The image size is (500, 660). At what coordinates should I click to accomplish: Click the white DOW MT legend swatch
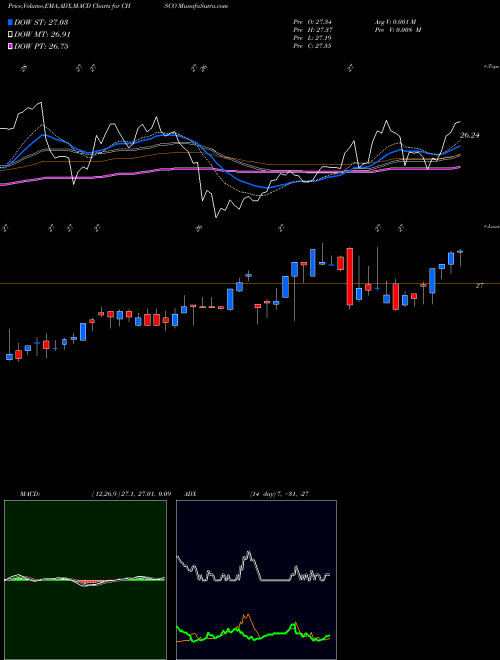coord(11,35)
